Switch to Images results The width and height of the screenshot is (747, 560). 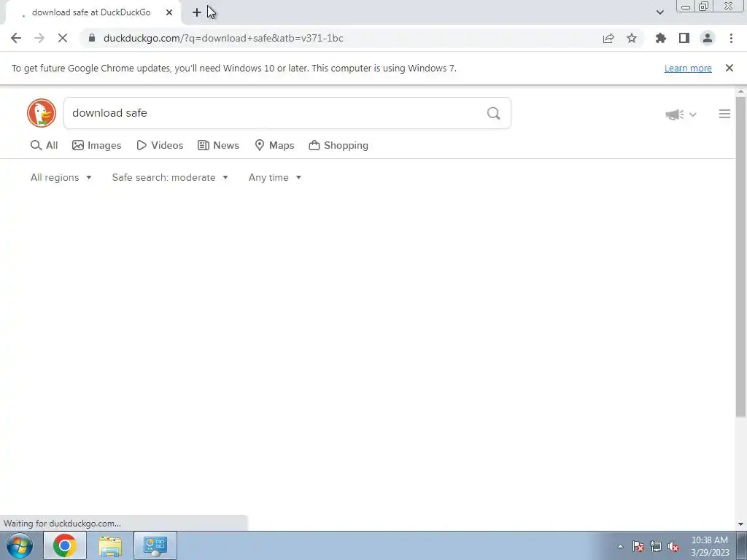[97, 145]
